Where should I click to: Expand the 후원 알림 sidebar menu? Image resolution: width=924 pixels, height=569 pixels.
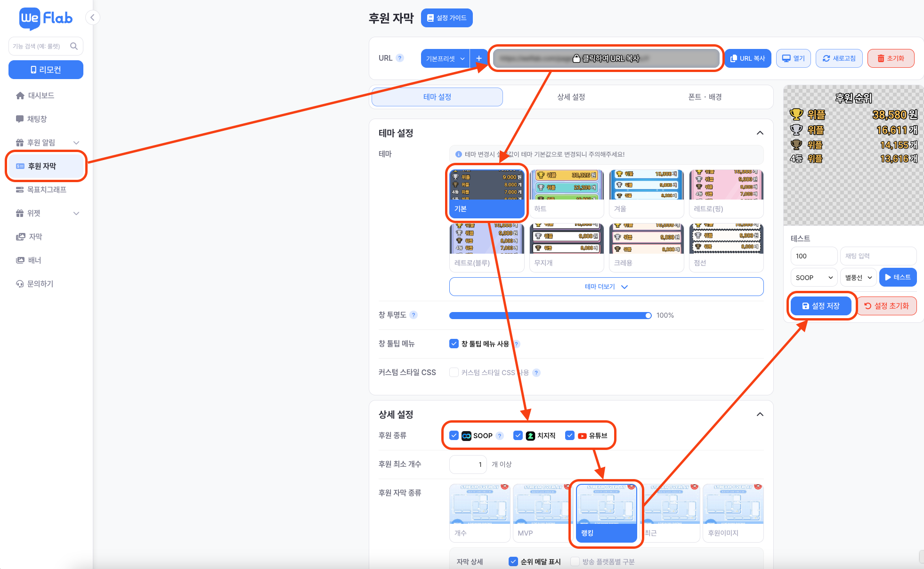pyautogui.click(x=76, y=143)
